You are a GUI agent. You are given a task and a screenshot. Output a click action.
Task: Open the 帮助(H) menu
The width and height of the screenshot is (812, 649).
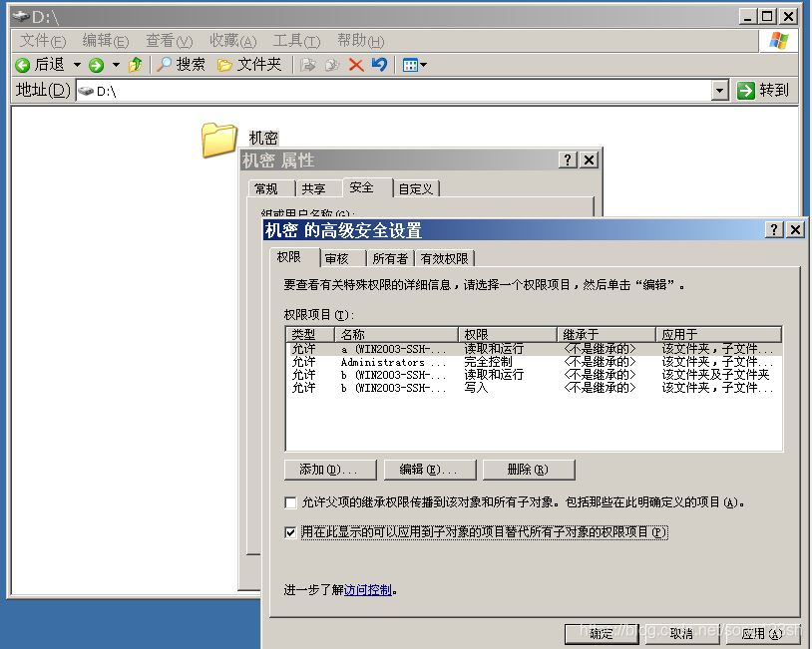click(360, 40)
